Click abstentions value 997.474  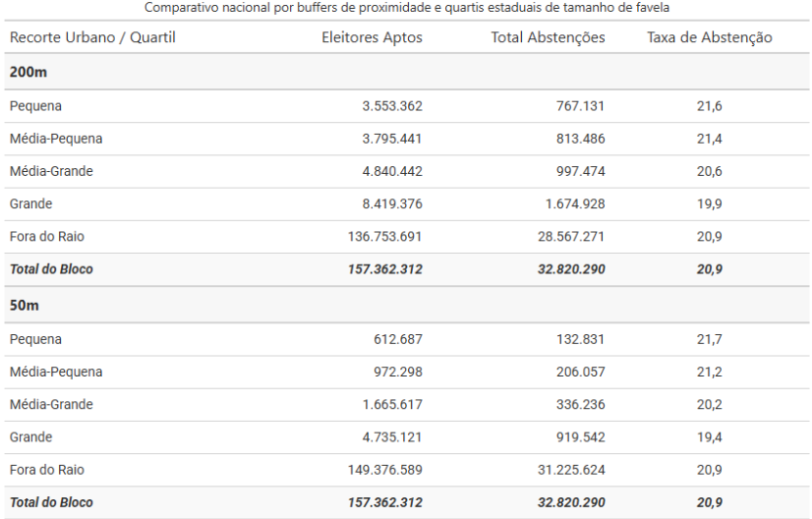pyautogui.click(x=581, y=171)
